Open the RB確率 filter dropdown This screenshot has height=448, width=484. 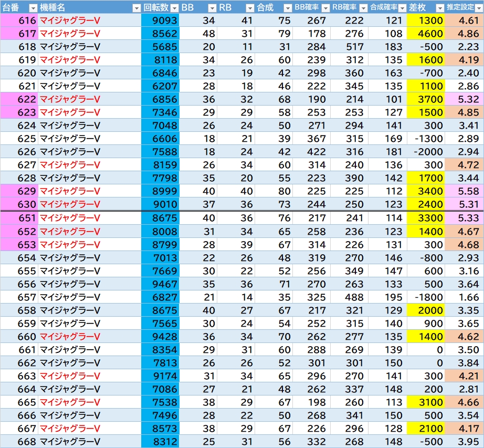[x=363, y=8]
